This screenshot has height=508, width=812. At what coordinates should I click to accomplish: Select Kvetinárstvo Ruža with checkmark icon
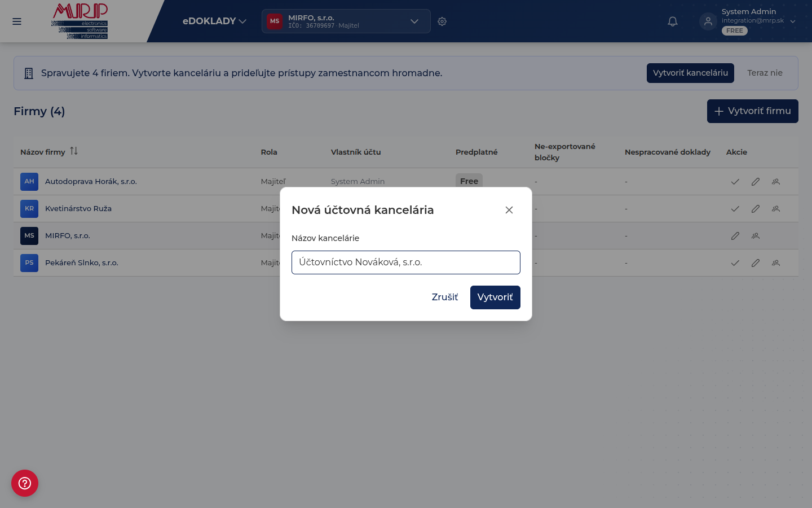tap(735, 209)
